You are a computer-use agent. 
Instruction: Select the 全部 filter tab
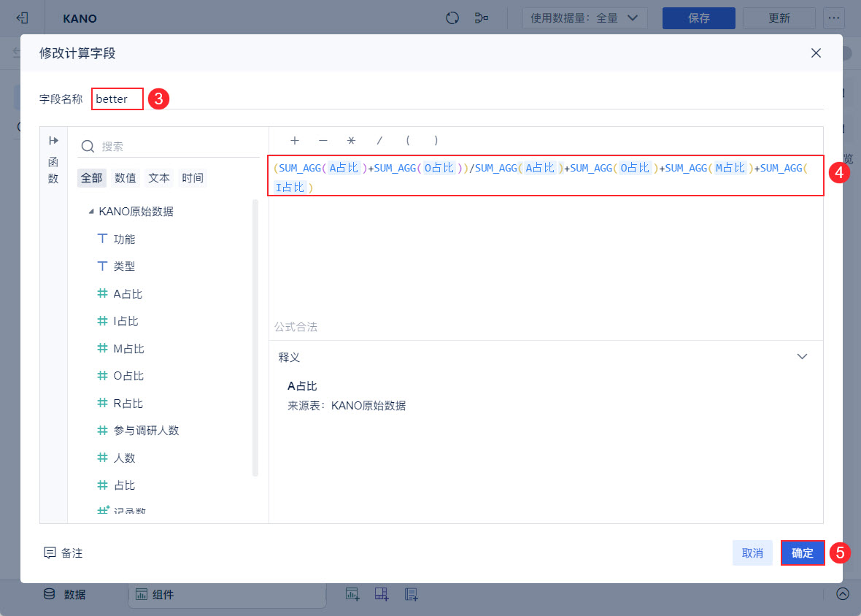92,178
